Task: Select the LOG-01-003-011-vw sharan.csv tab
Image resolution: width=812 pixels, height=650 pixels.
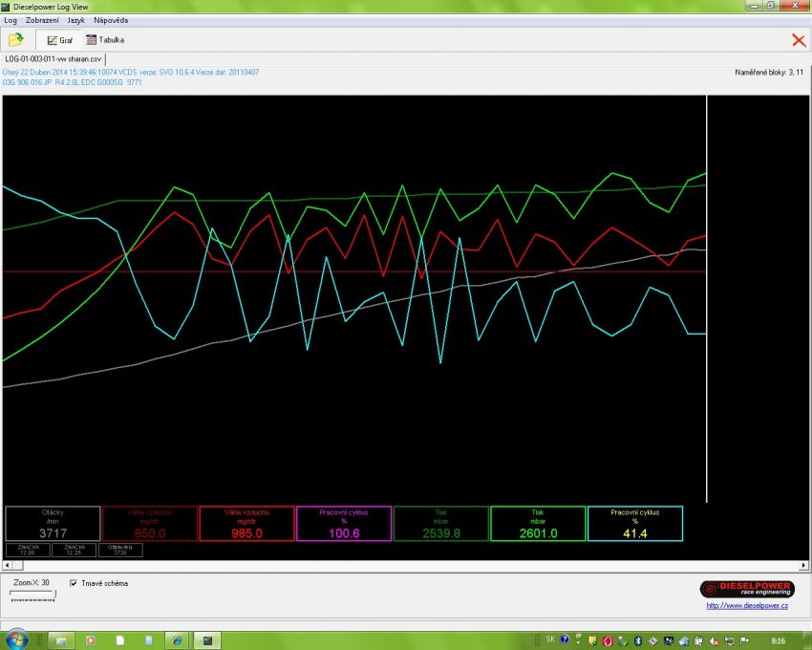Action: (53, 59)
